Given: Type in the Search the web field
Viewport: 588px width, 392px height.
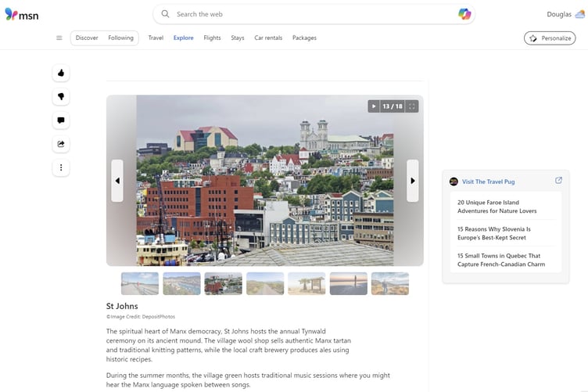Looking at the screenshot, I should tap(315, 14).
